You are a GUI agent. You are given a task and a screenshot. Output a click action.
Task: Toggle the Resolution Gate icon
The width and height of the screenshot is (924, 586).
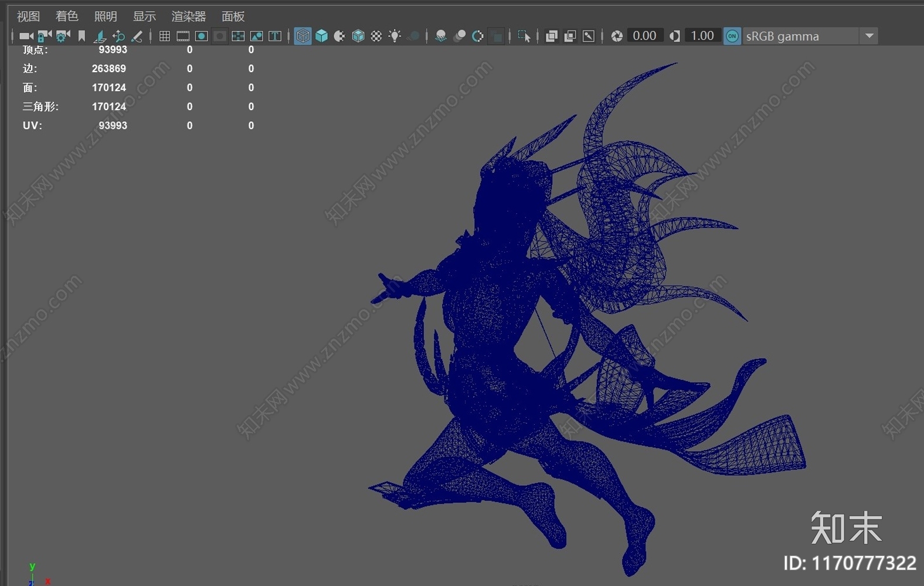[201, 36]
